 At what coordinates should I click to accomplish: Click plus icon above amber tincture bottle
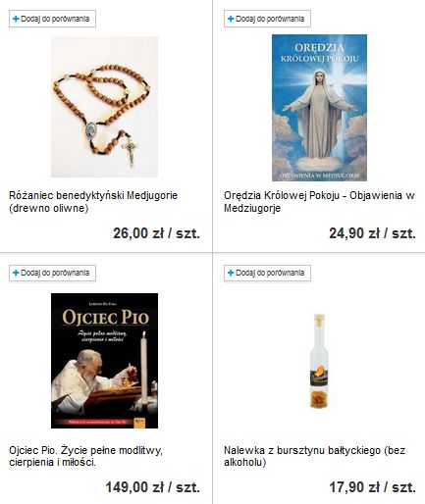click(231, 273)
